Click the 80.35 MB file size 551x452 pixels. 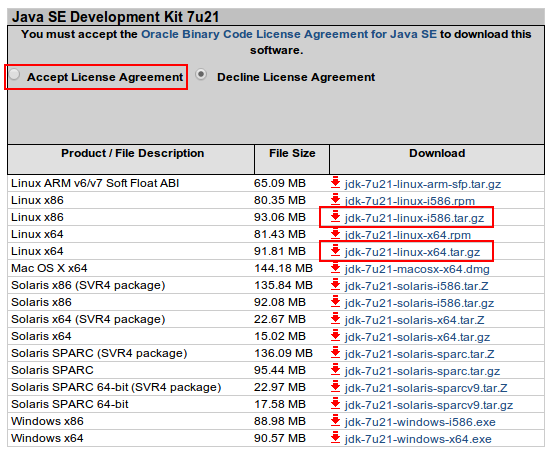point(280,200)
